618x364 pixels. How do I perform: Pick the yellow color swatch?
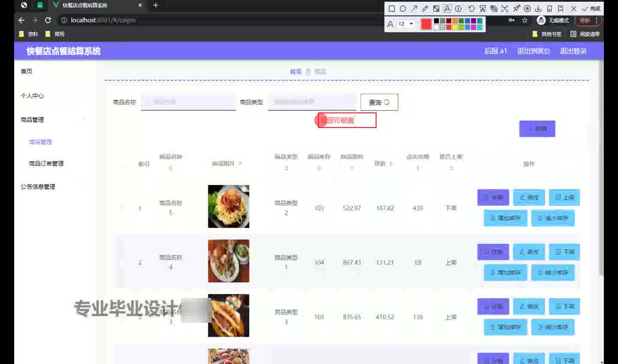click(x=455, y=27)
